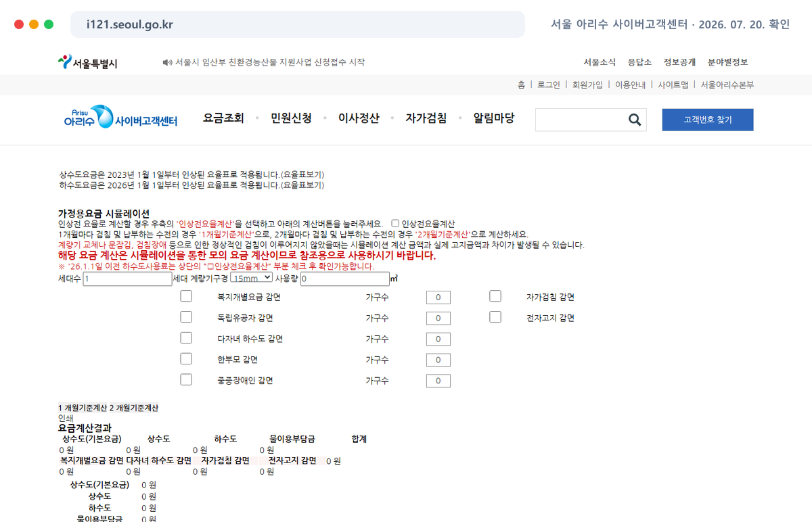Click 중증장애인 감면 가구수 field

438,381
